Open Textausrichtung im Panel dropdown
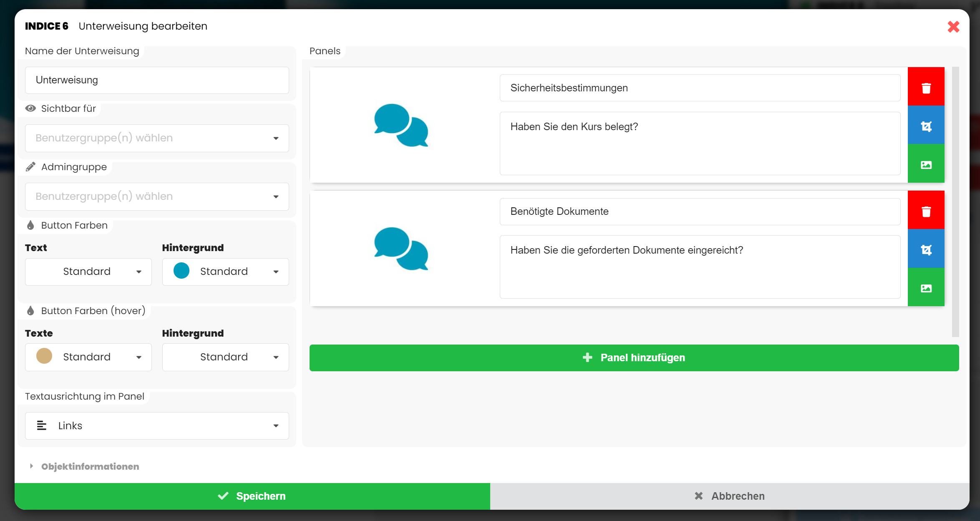The width and height of the screenshot is (980, 521). pyautogui.click(x=157, y=425)
